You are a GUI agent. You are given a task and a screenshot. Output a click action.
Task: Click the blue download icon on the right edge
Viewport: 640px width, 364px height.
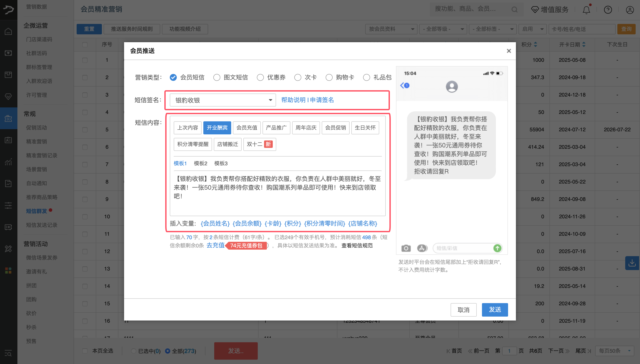click(632, 263)
